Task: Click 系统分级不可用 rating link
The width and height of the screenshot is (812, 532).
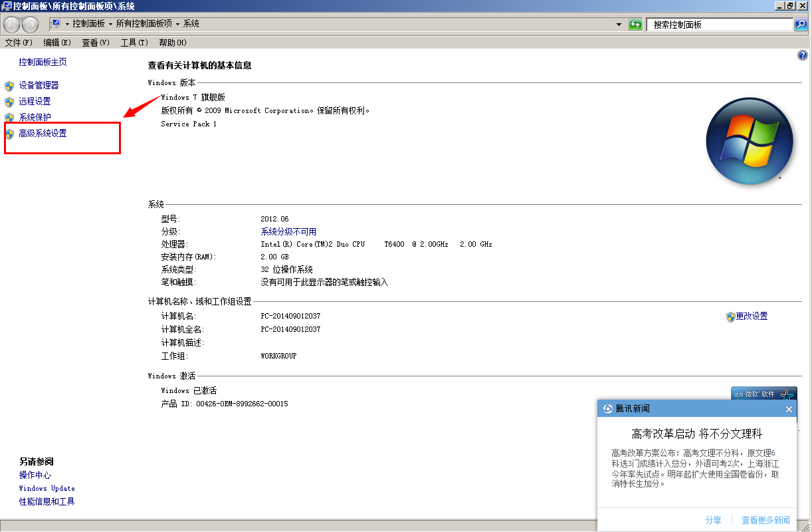Action: 288,231
